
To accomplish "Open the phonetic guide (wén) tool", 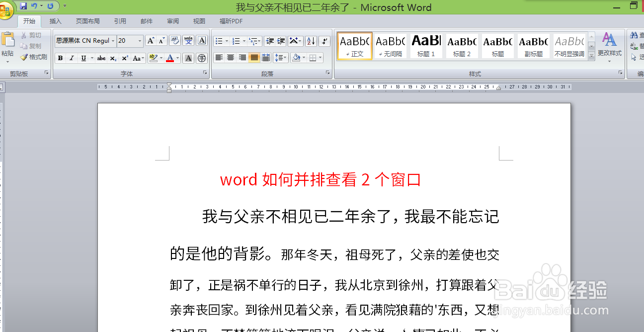I will coord(188,41).
